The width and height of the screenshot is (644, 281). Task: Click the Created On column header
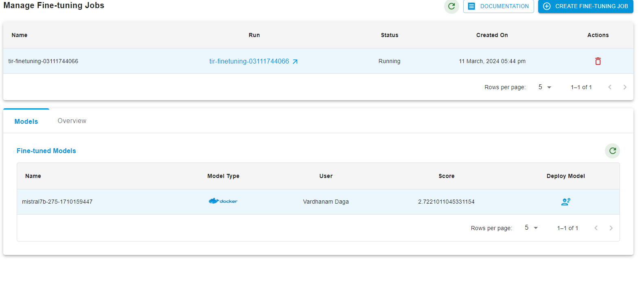(x=492, y=35)
